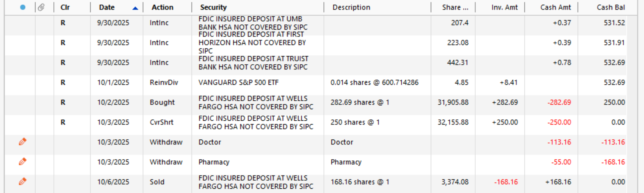Toggle cleared R flag on UMB Bank IntInc row
The image size is (644, 193).
coord(63,23)
